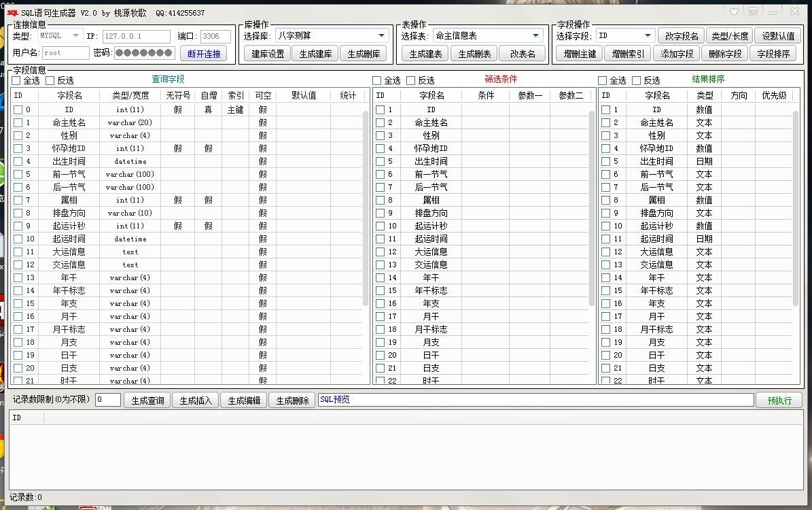Screen dimensions: 812x510
Task: Click the 增删主键 button
Action: (x=580, y=54)
